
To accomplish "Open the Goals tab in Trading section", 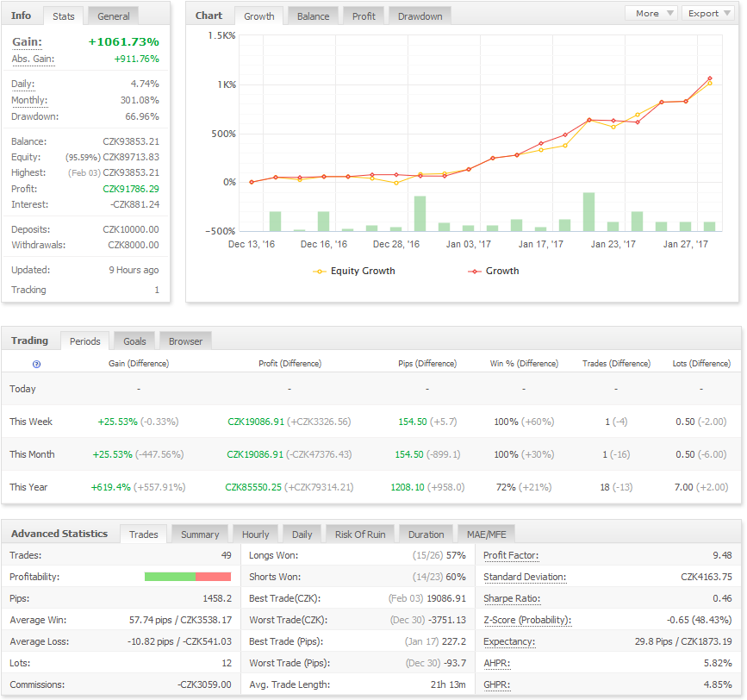I will coord(134,341).
